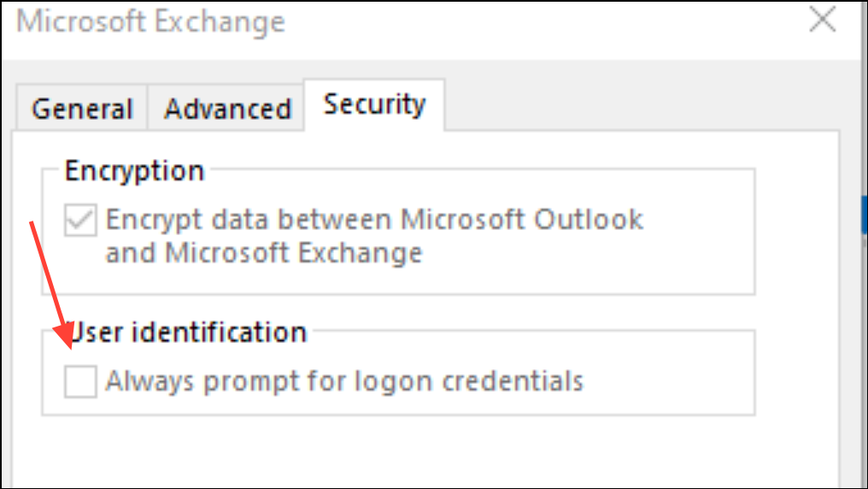Click the Encryption group heading
The image size is (868, 489).
134,170
